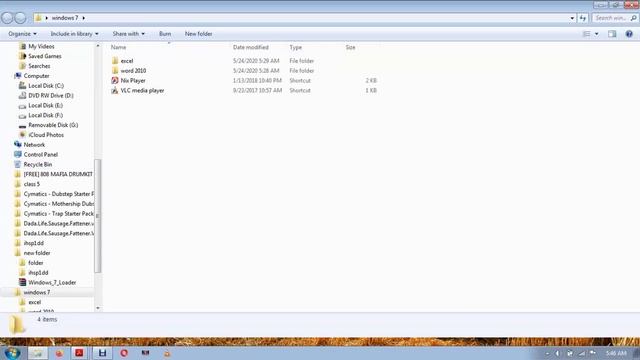Expand the arrow after windows 7 in breadcrumb
Screen dimensions: 640x360
coord(84,18)
